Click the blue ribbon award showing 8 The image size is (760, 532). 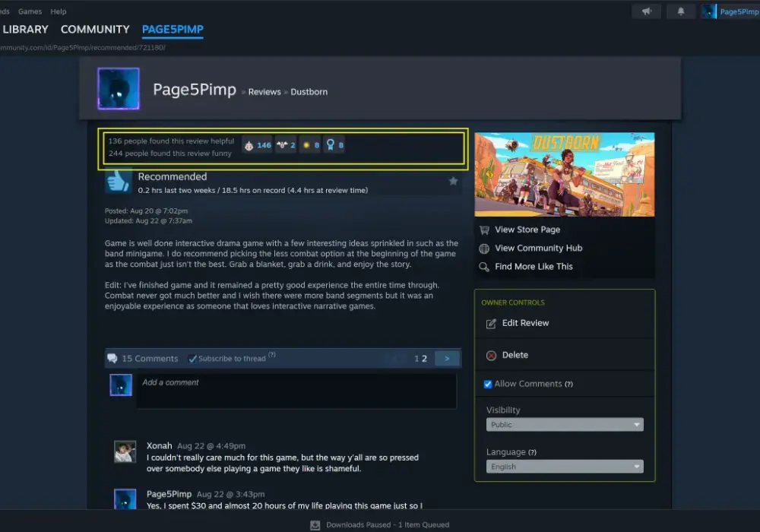334,145
